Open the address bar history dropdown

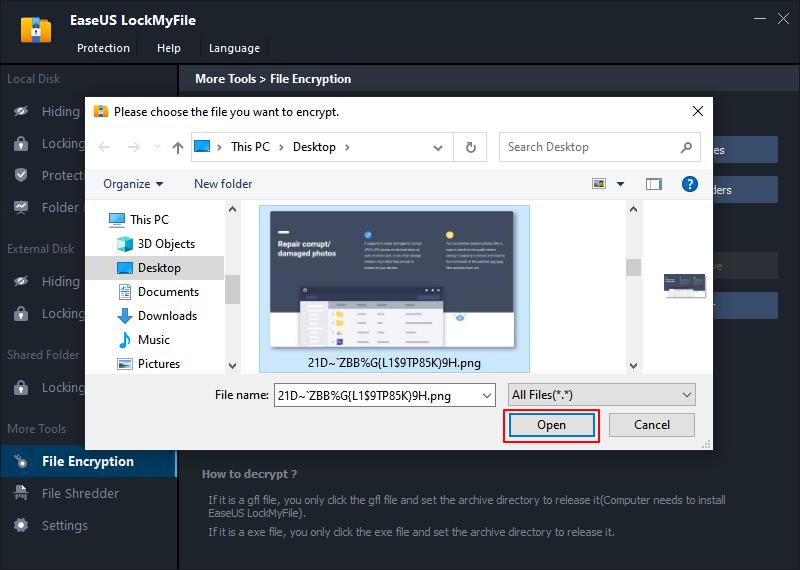[x=438, y=147]
